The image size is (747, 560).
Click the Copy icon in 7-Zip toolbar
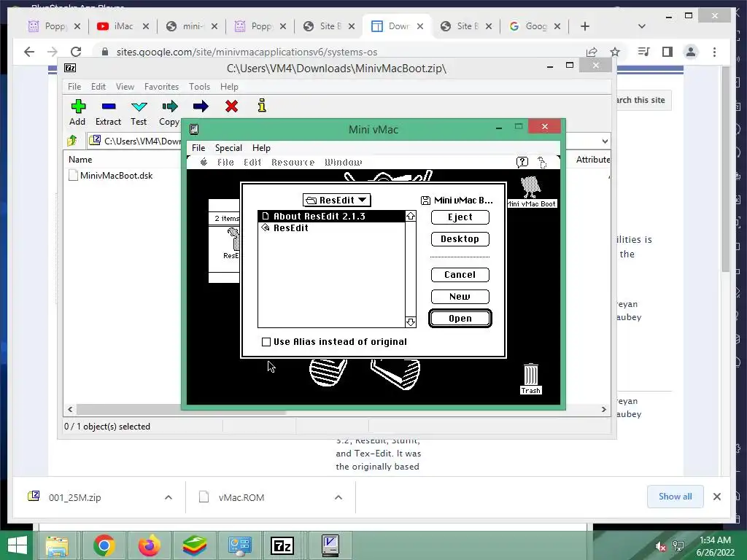pos(169,106)
